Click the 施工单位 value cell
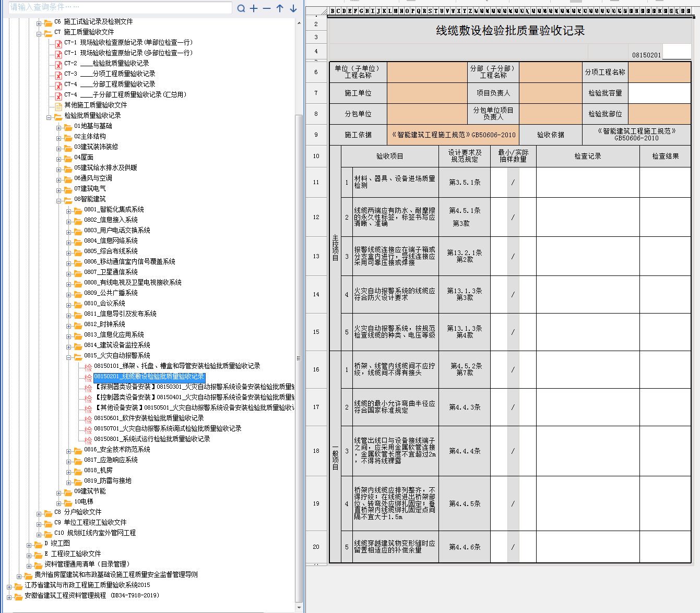The width and height of the screenshot is (700, 613). [427, 93]
